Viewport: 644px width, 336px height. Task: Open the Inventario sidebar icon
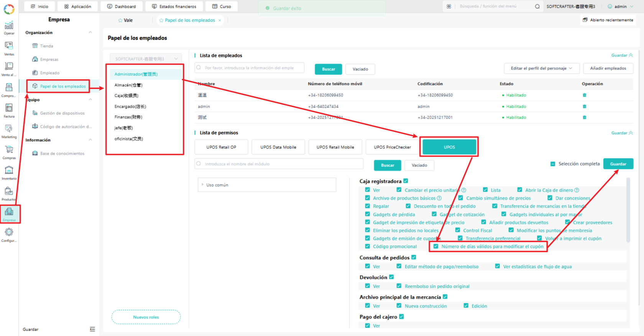[9, 173]
